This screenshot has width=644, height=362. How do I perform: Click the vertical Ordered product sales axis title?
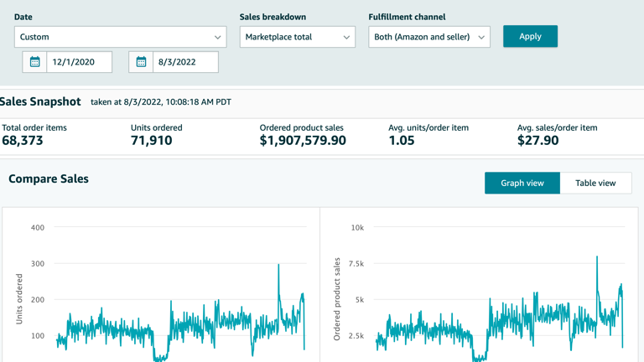pos(337,298)
